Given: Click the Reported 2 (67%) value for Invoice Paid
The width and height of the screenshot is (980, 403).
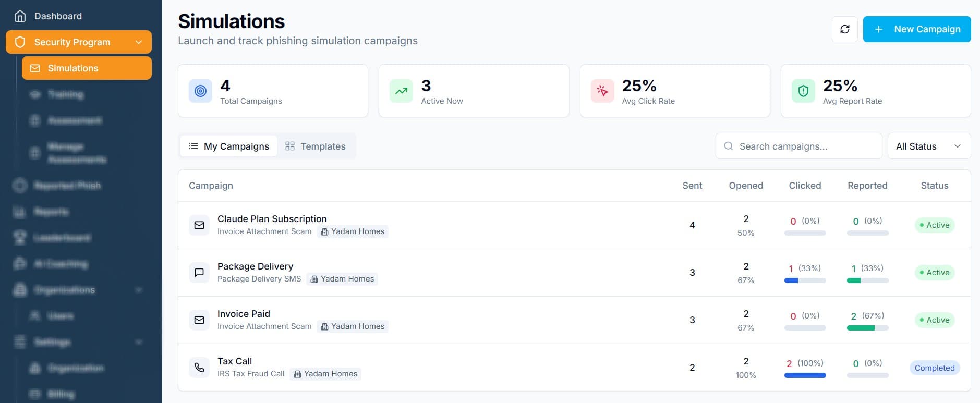Looking at the screenshot, I should (867, 316).
